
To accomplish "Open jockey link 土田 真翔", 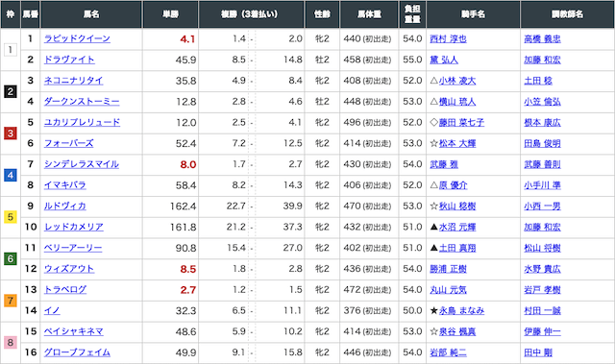I will click(457, 248).
